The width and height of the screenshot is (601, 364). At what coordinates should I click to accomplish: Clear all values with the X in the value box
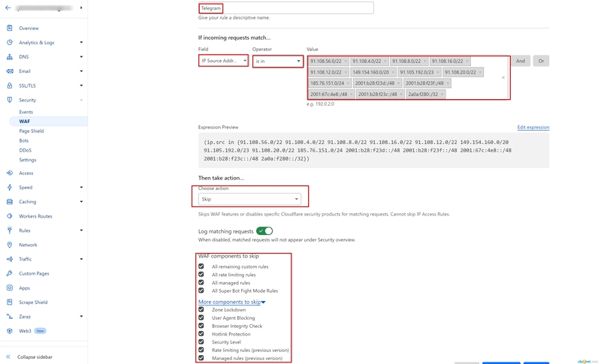point(503,77)
